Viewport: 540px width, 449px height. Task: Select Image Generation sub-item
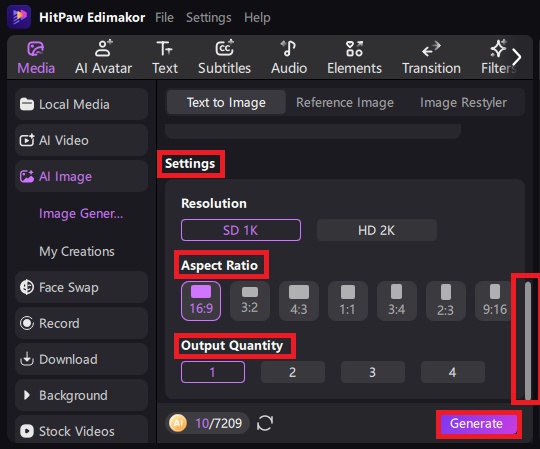pyautogui.click(x=81, y=213)
